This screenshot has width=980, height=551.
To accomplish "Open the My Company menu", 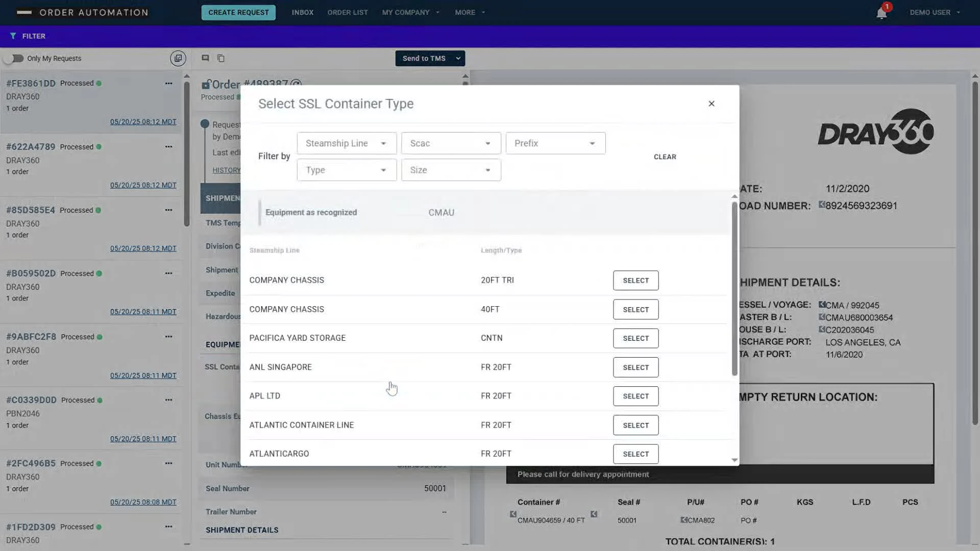I will (411, 13).
